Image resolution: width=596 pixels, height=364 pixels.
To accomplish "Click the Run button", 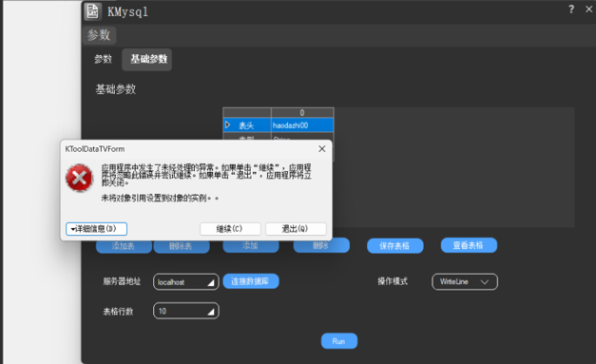I will [x=339, y=341].
